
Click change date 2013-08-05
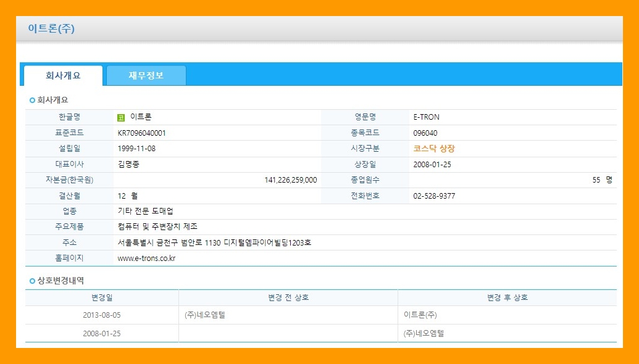tap(102, 315)
